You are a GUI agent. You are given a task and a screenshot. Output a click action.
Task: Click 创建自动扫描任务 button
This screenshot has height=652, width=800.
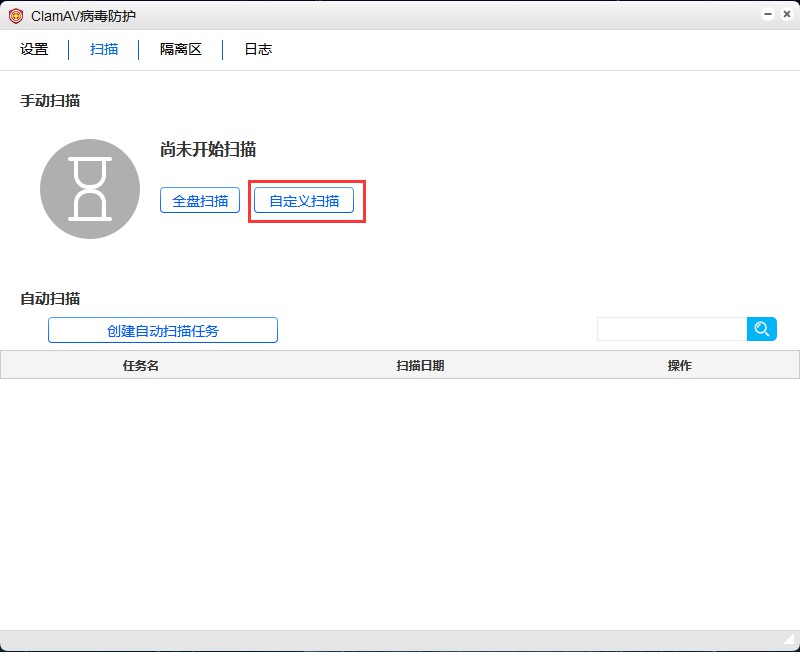163,331
